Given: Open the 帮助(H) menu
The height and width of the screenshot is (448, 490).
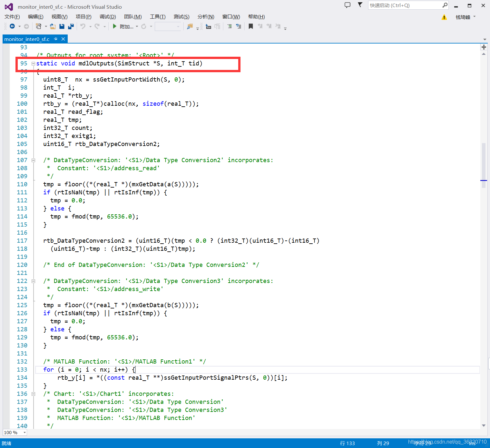Looking at the screenshot, I should (257, 17).
